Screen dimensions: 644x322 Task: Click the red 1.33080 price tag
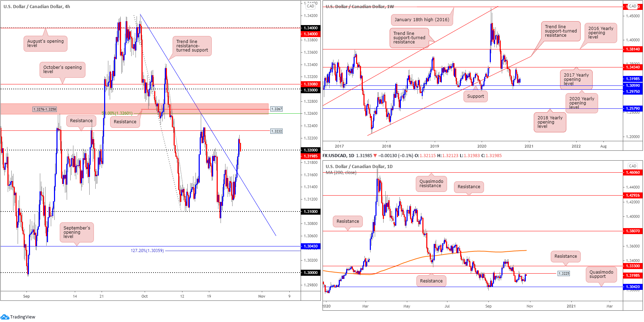311,84
